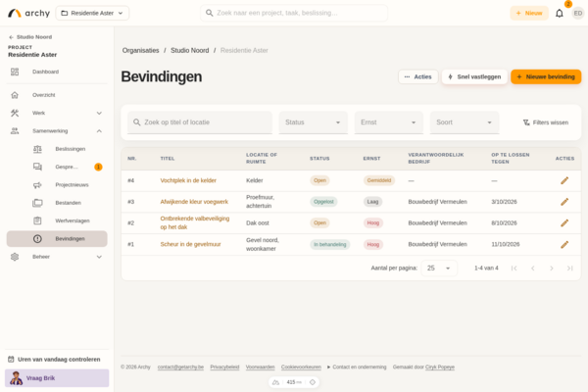Open Bestanden in the sidebar
588x392 pixels.
click(x=57, y=203)
